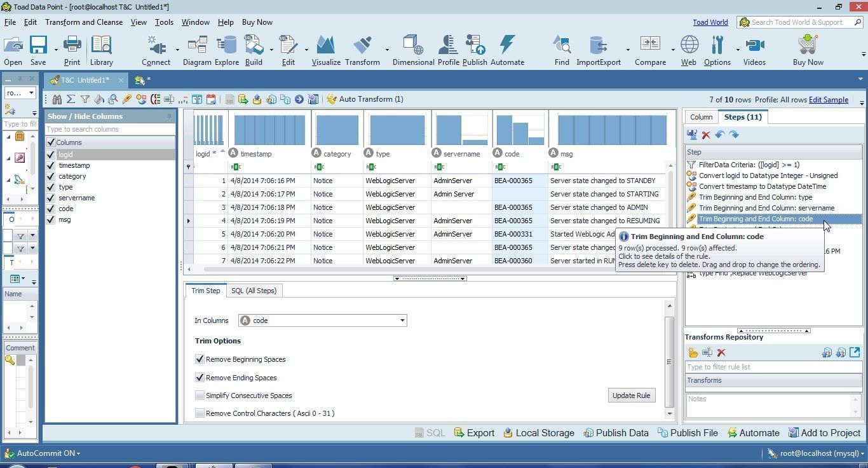Uncheck Remove Beginning Spaces option
The image size is (868, 468).
200,359
